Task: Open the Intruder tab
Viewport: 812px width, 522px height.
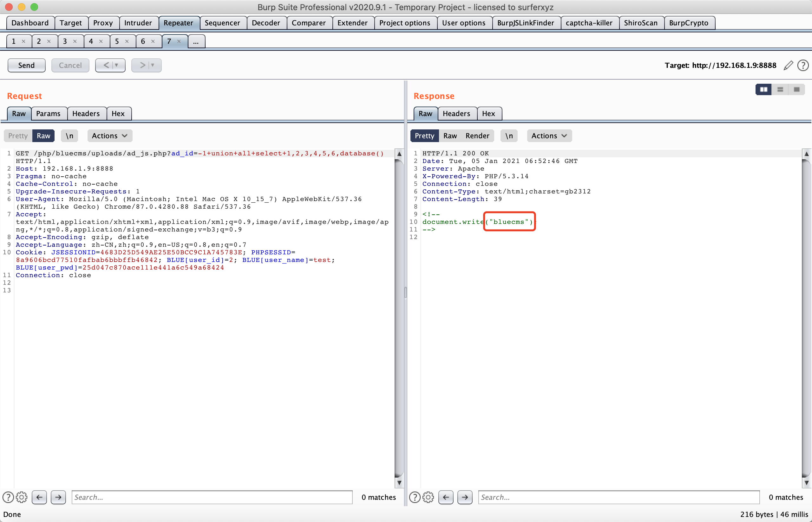Action: click(138, 23)
